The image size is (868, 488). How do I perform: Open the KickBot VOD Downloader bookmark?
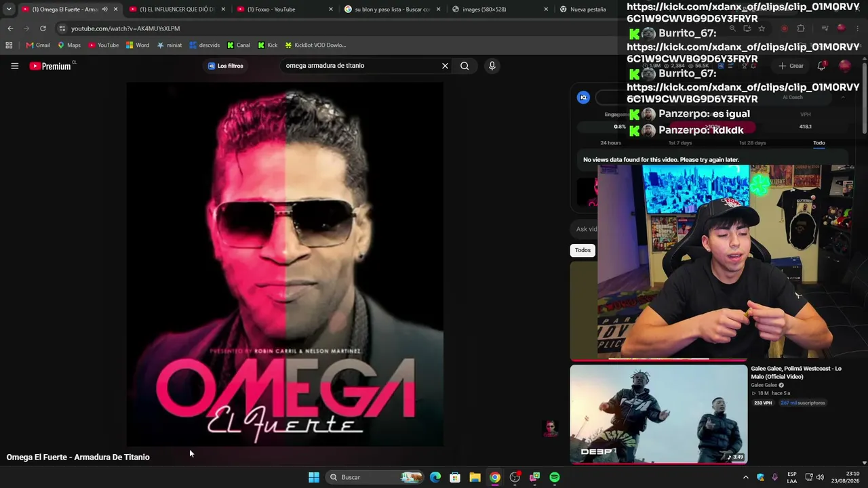coord(315,45)
